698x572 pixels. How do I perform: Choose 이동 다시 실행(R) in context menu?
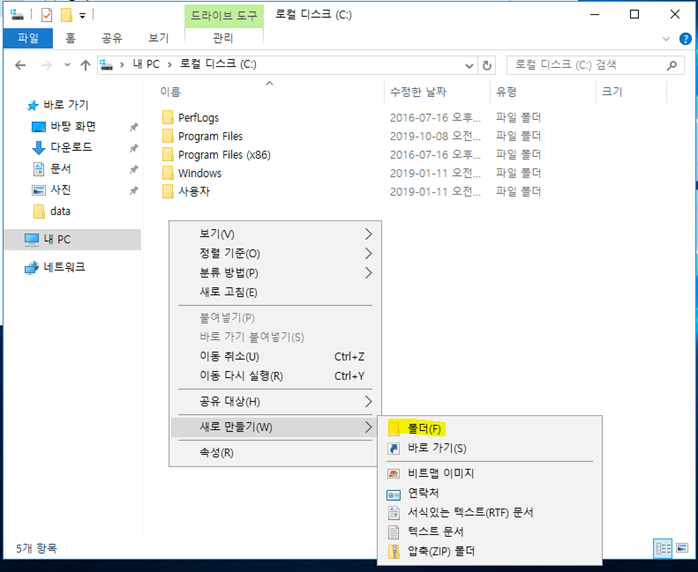click(x=275, y=376)
